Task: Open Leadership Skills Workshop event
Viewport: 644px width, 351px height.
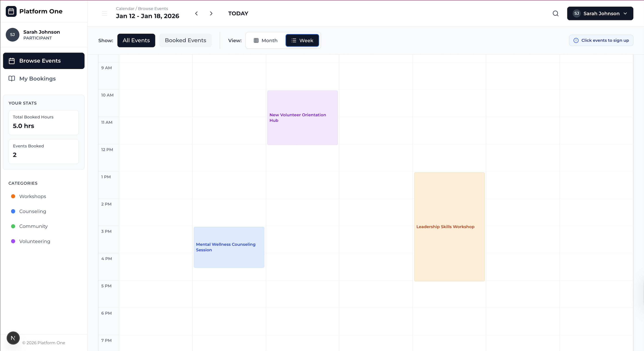Action: pos(449,227)
